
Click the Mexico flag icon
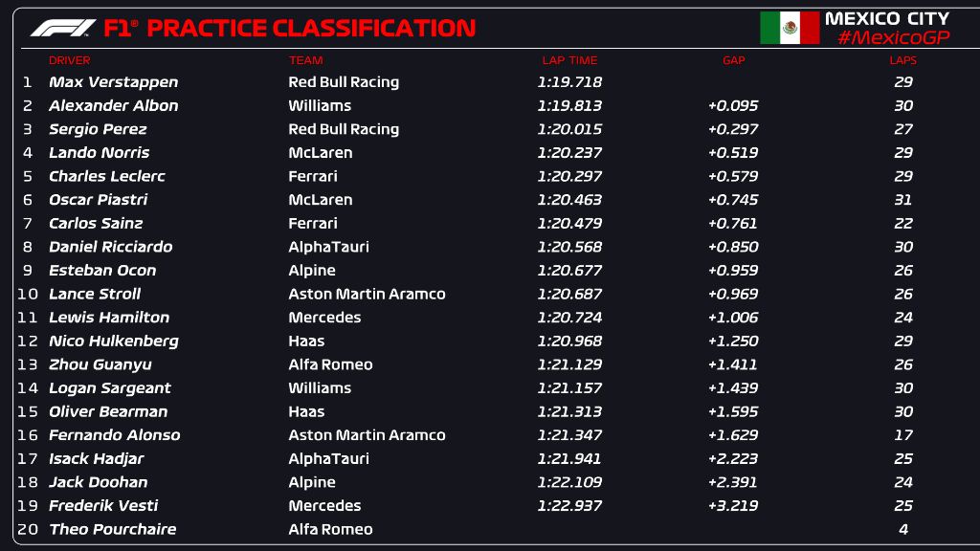click(x=790, y=28)
